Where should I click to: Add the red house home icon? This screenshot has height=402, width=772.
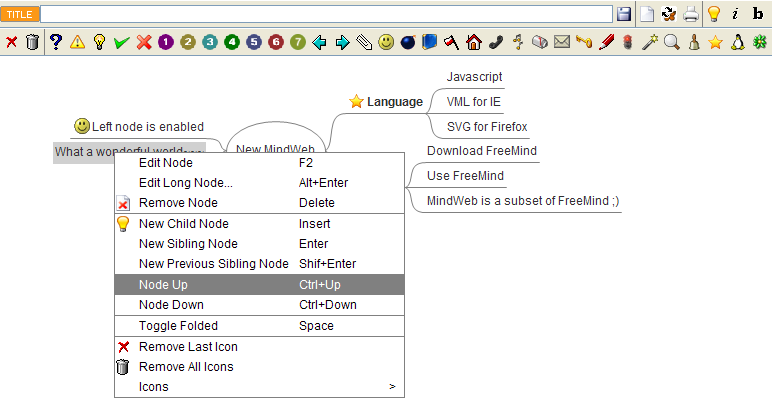click(x=474, y=42)
